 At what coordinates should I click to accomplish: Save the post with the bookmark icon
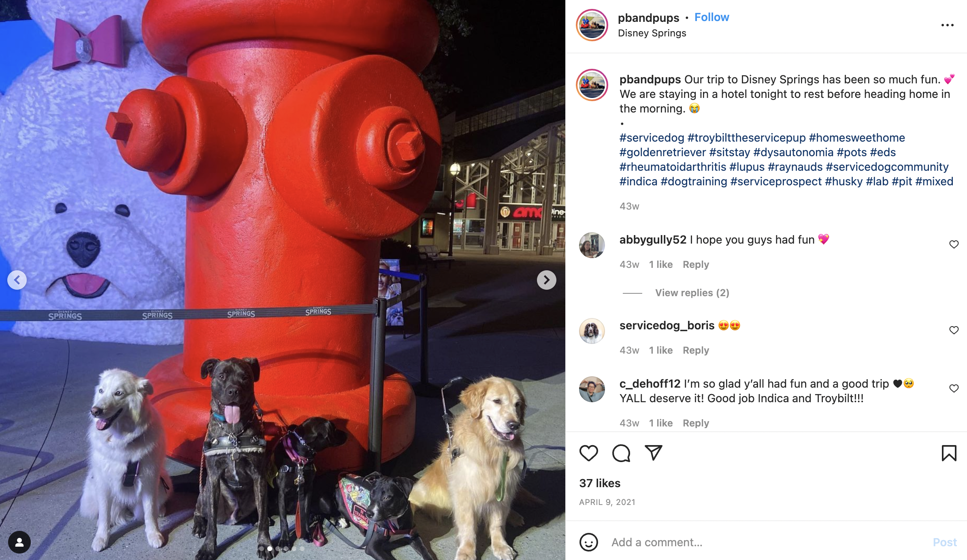pos(949,453)
